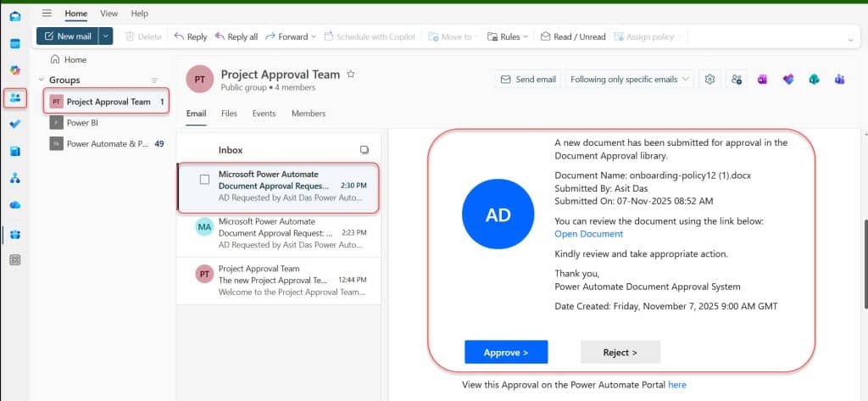Open More apps grid icon
The width and height of the screenshot is (868, 401).
(15, 260)
